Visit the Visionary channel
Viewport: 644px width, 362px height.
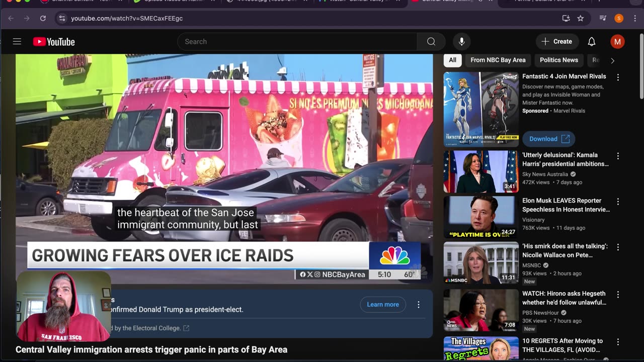533,220
